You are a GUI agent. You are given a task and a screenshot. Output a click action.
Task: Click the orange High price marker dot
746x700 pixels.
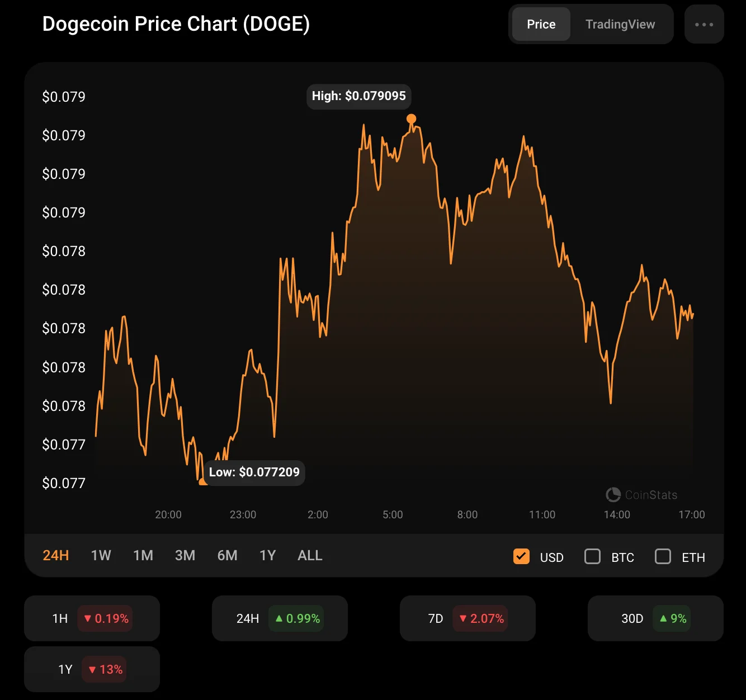pyautogui.click(x=411, y=119)
